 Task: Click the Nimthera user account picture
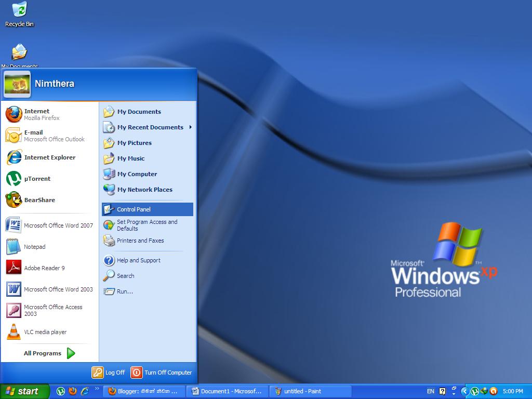point(17,84)
